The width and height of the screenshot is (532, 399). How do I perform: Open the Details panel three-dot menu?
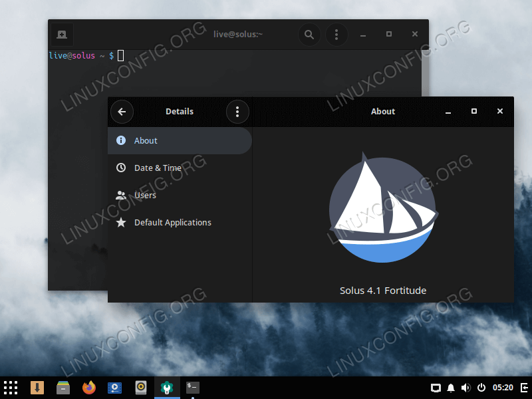pos(237,112)
